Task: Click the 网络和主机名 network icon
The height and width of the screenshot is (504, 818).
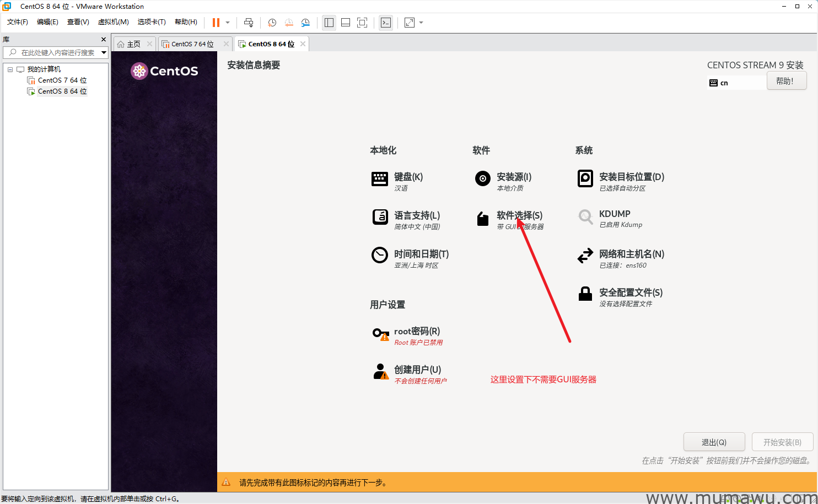Action: [585, 255]
